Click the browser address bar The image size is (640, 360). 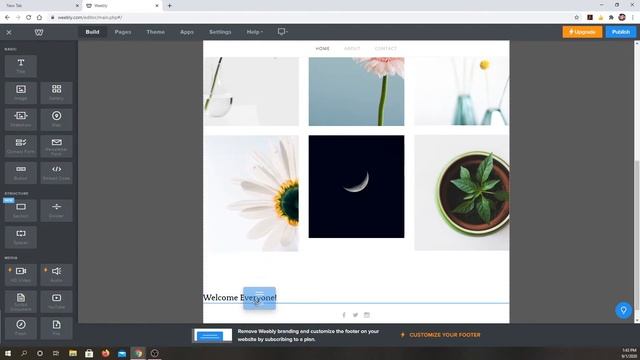pyautogui.click(x=310, y=18)
